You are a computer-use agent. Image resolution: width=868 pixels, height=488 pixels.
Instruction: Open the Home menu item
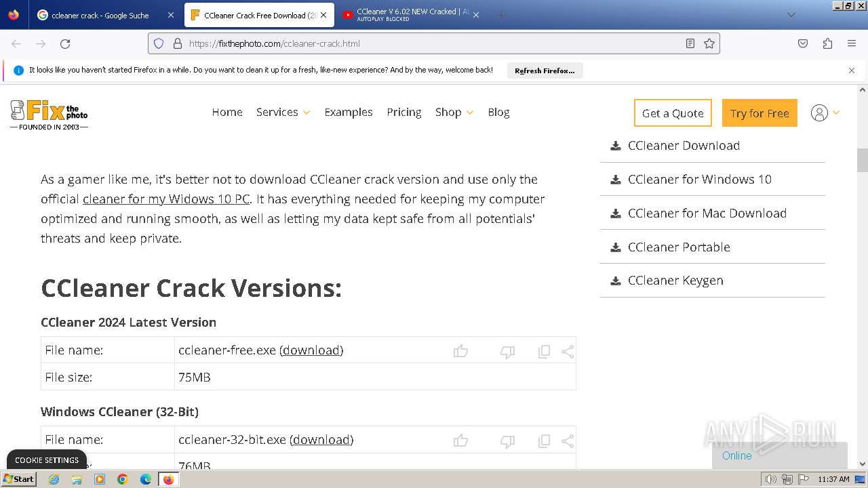tap(227, 112)
